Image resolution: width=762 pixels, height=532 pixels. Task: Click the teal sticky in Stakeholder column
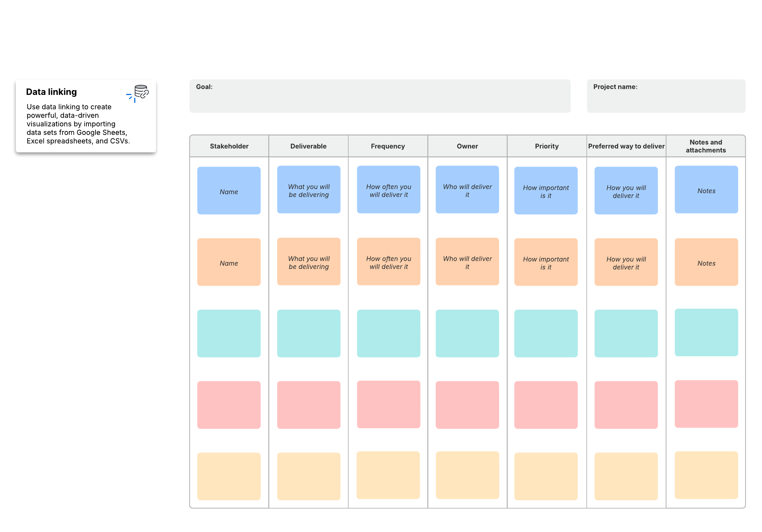tap(229, 333)
